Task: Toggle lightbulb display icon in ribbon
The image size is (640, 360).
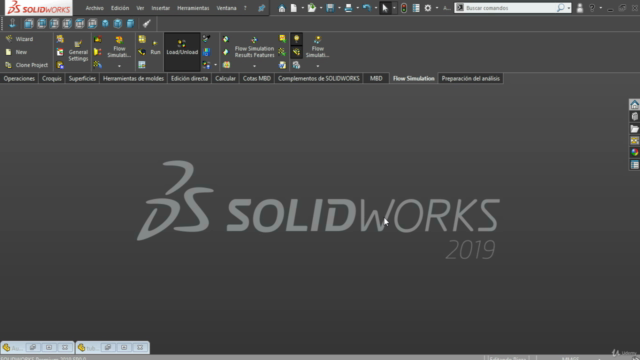Action: coord(297,39)
